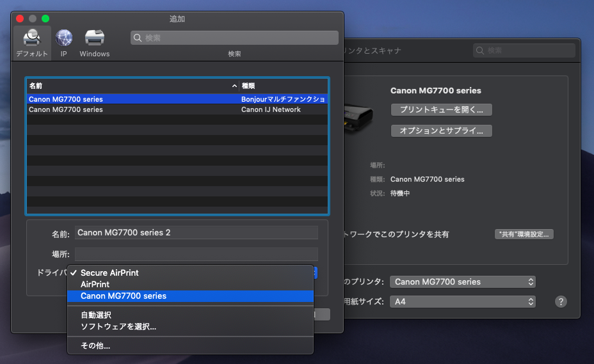Open オプションとサプライ... button
The image size is (594, 364).
[x=441, y=131]
